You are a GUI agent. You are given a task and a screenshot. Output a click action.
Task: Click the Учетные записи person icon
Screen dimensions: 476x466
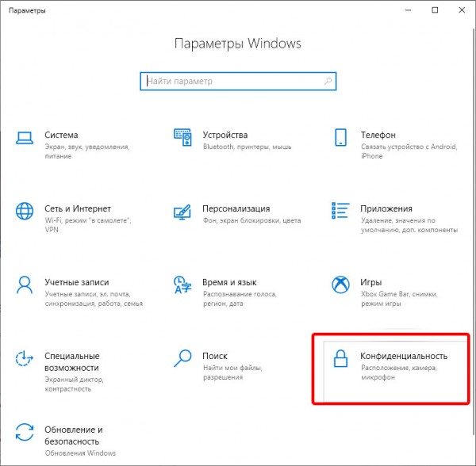click(25, 285)
